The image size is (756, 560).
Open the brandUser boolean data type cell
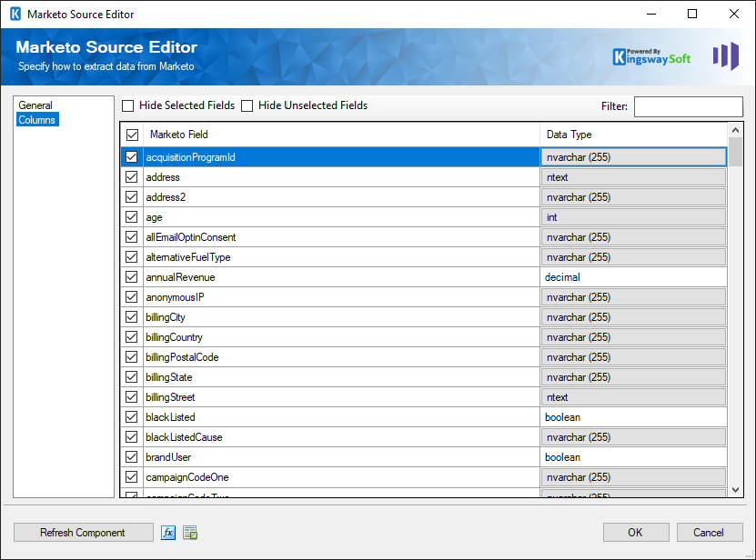[633, 457]
